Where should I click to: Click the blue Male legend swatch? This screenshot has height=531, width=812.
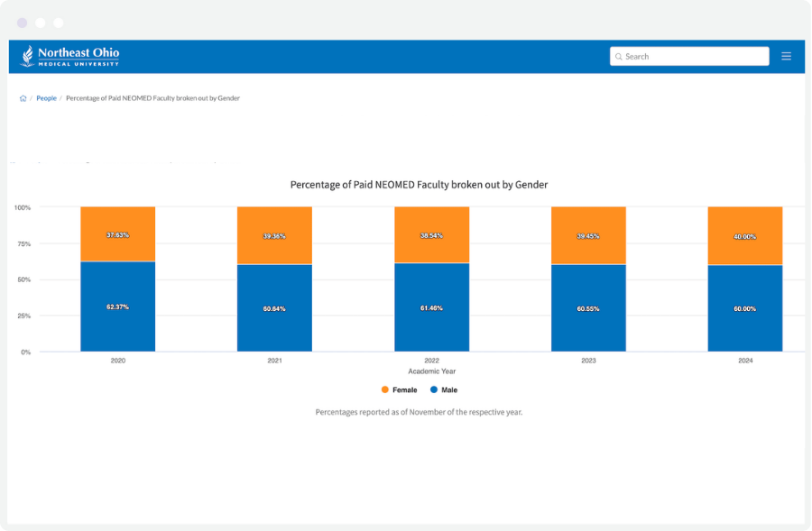click(x=432, y=389)
